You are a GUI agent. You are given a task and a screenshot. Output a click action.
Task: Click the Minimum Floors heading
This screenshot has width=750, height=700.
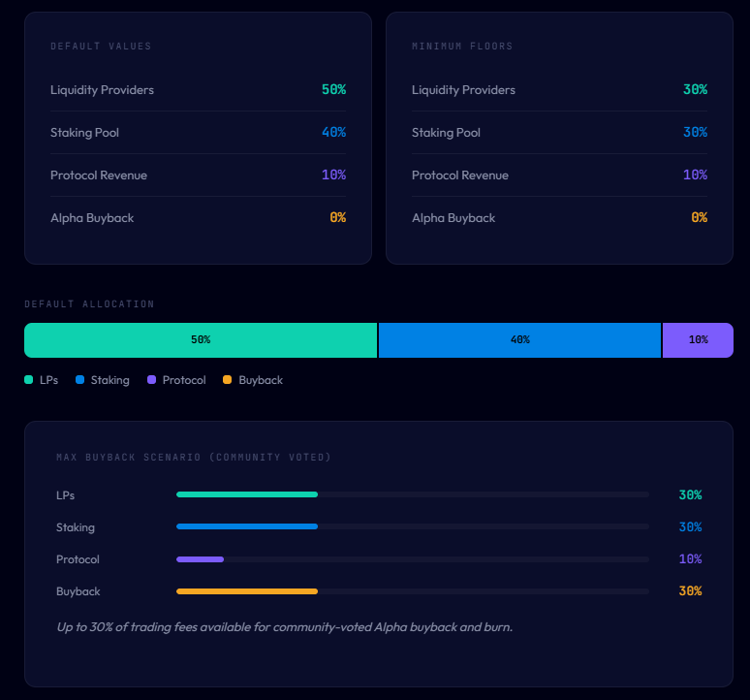pos(462,47)
